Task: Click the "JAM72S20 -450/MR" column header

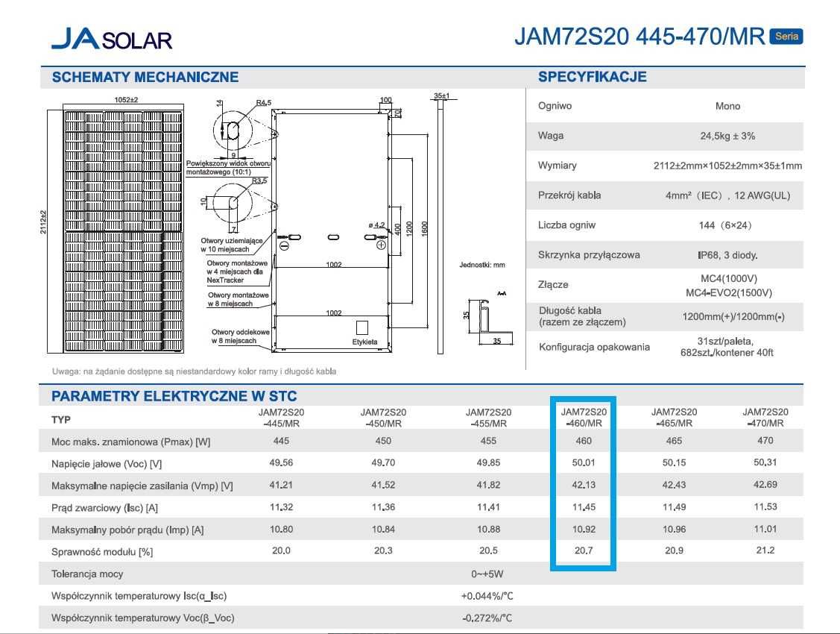Action: (x=383, y=418)
